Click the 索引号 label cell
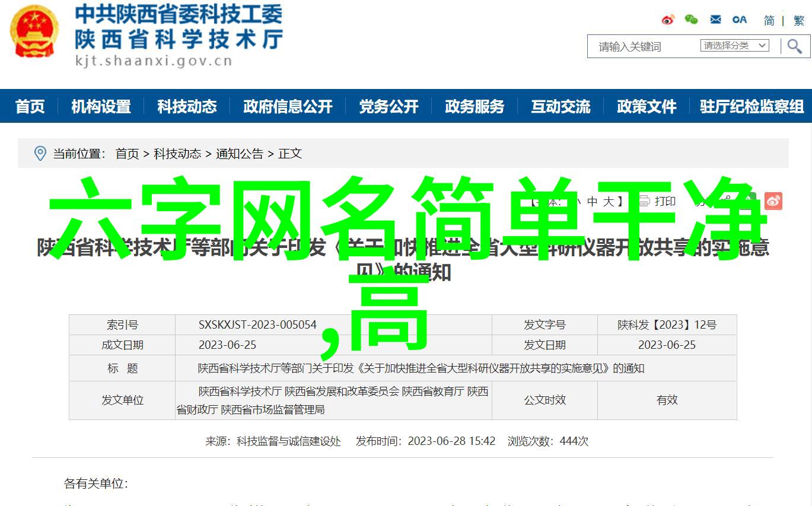812x506 pixels. (122, 325)
